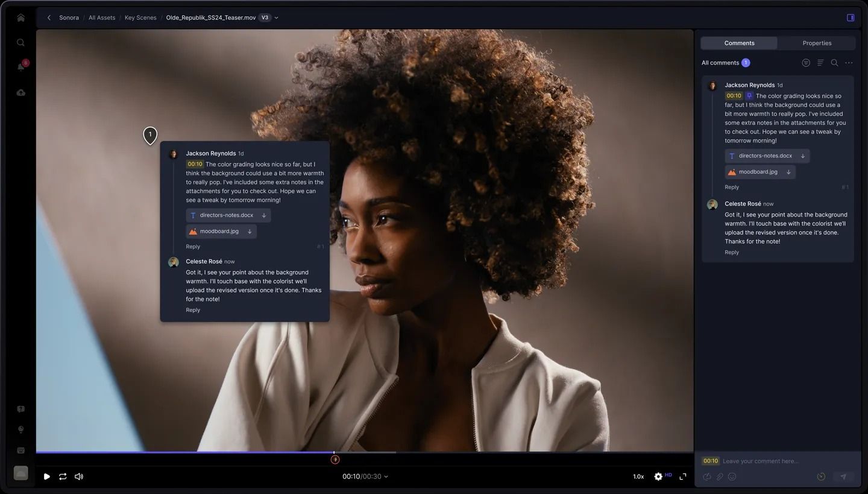Open the dropdown next to Olde_Republik_SS24_Teaser.mov

tap(276, 17)
